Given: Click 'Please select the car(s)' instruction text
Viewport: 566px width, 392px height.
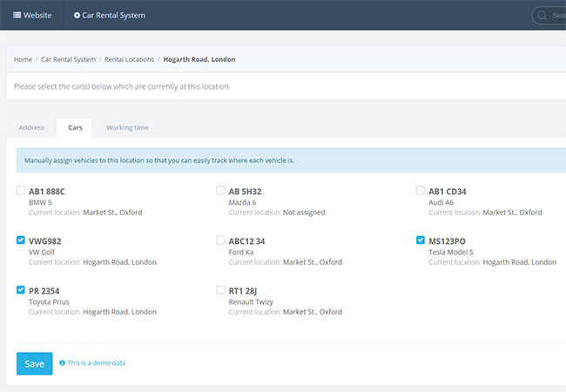Looking at the screenshot, I should coord(122,86).
